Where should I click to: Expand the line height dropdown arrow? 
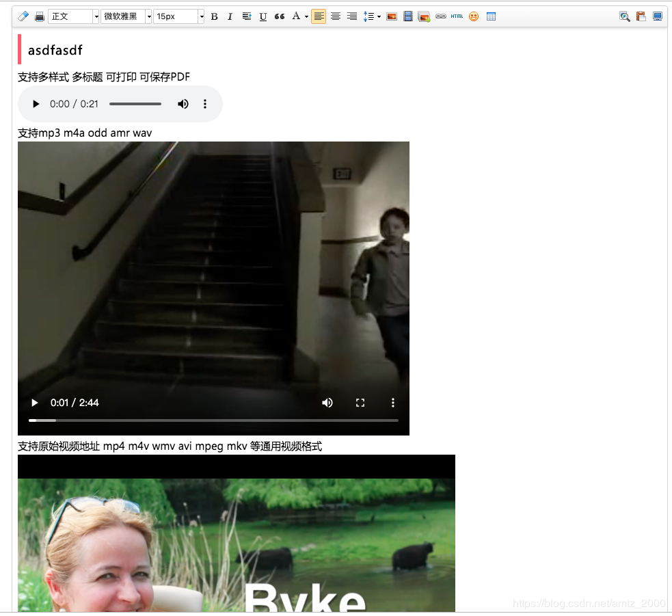point(379,16)
